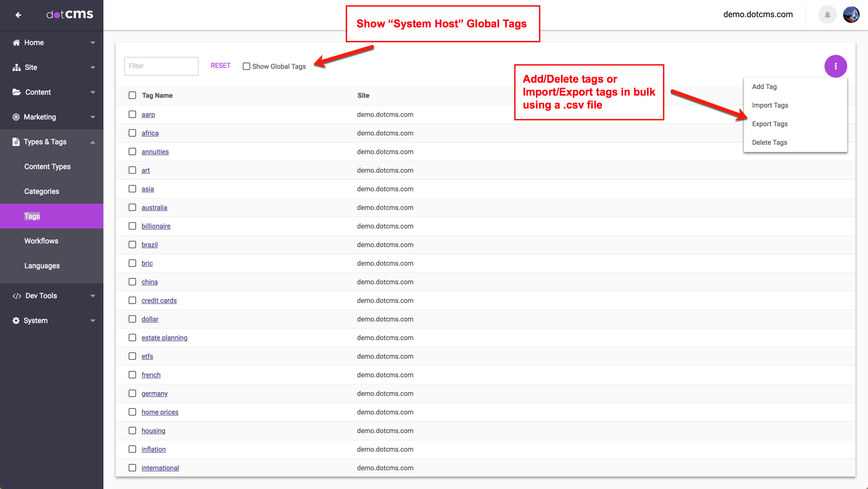Click the purple three-dot actions button
The height and width of the screenshot is (489, 868).
click(835, 66)
